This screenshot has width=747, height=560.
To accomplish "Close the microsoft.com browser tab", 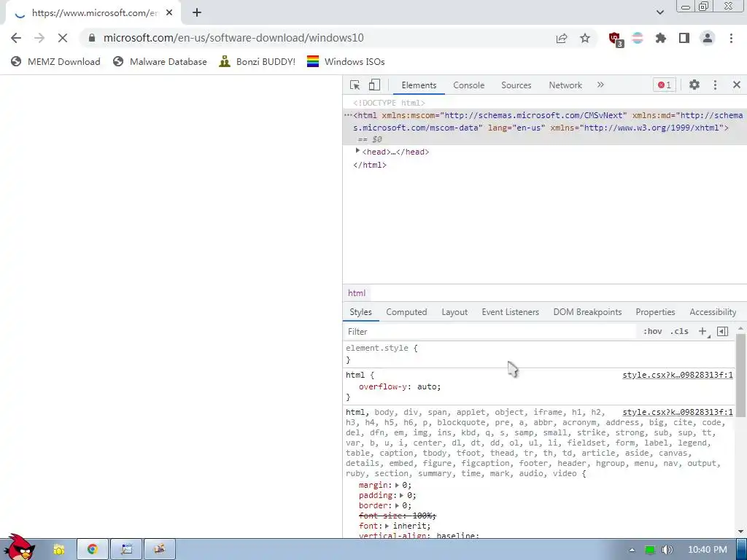I will (x=169, y=13).
